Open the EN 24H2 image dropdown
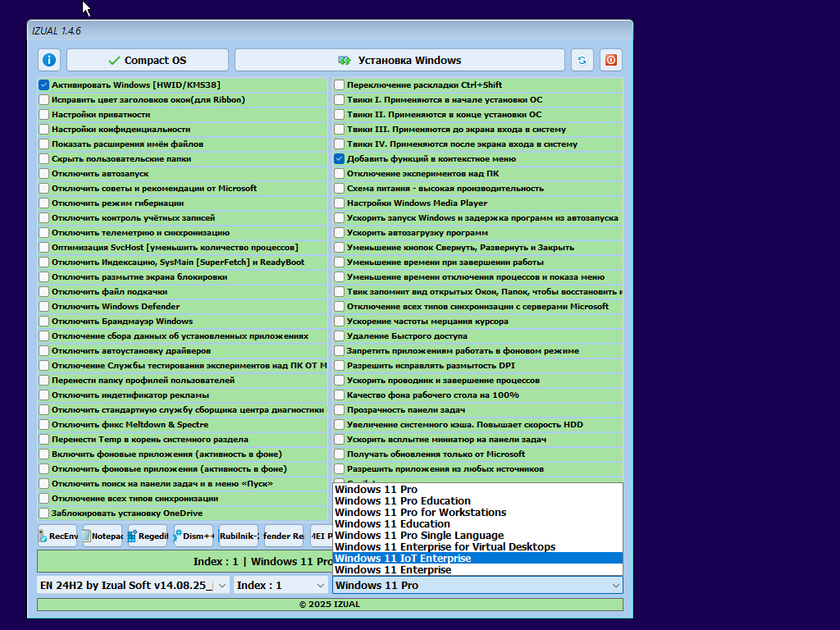This screenshot has height=630, width=840. click(134, 585)
